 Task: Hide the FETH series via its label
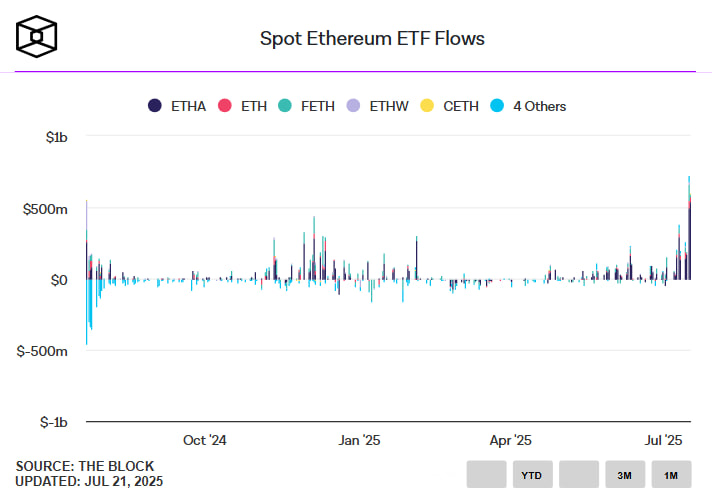[x=317, y=106]
